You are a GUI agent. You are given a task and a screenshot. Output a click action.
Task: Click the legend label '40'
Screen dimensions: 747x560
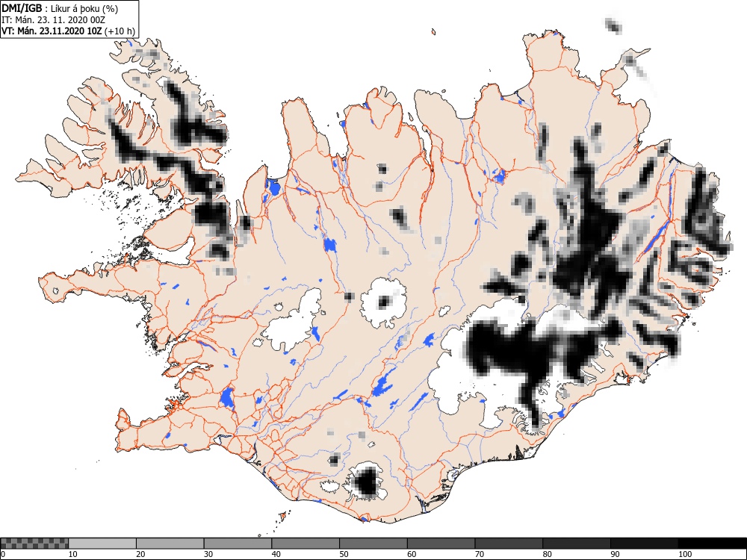coord(276,554)
